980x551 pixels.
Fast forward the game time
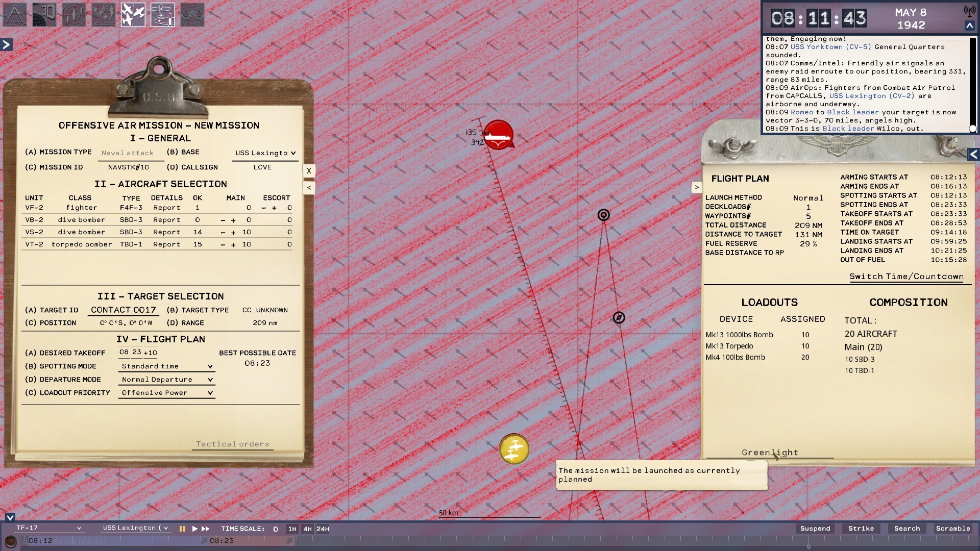[x=205, y=529]
